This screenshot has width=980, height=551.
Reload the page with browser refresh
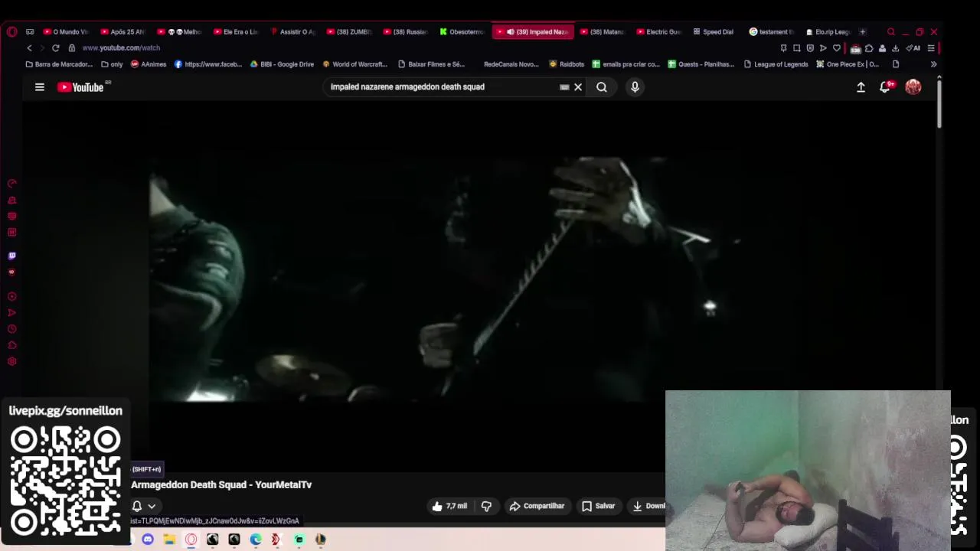[55, 48]
